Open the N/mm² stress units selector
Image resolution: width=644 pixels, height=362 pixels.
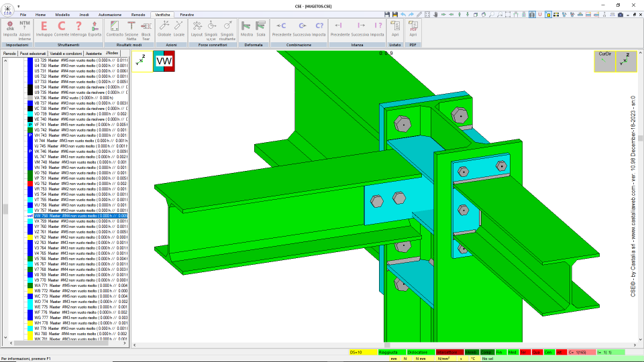(x=443, y=359)
